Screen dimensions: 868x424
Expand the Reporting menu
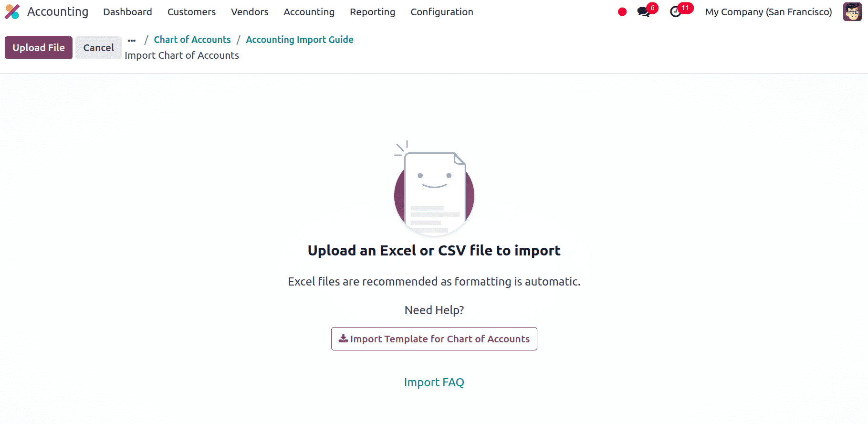coord(372,12)
